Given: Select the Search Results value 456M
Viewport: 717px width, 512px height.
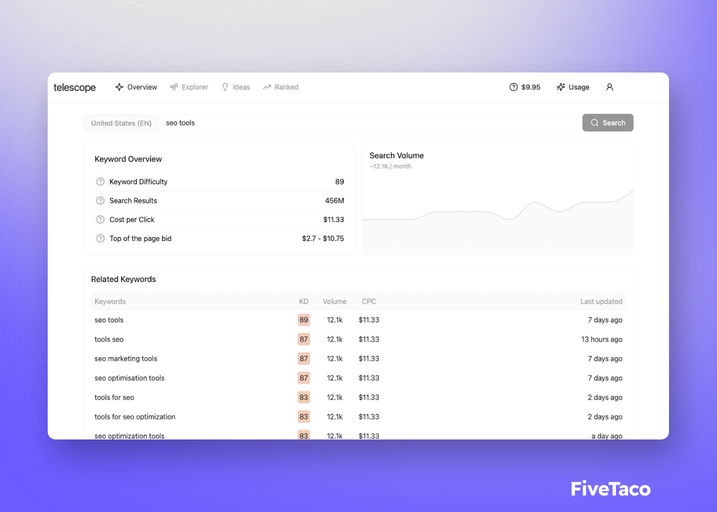Looking at the screenshot, I should (x=334, y=200).
